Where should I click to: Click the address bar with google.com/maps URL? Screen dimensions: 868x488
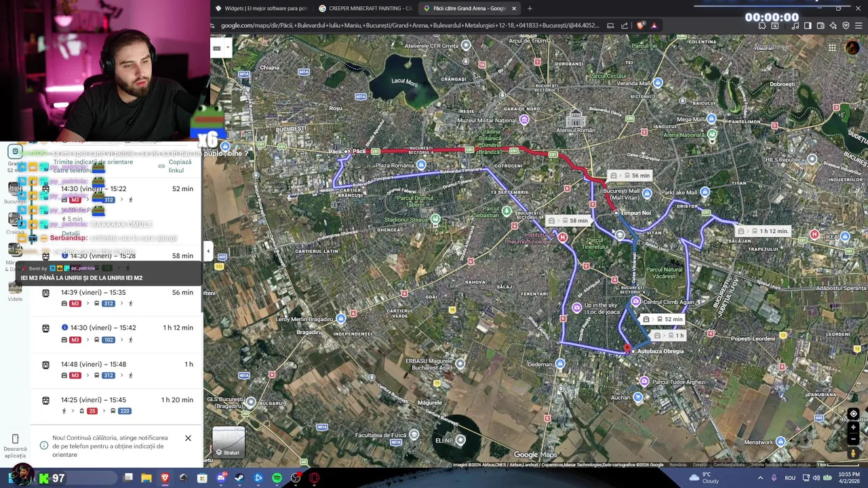click(410, 26)
